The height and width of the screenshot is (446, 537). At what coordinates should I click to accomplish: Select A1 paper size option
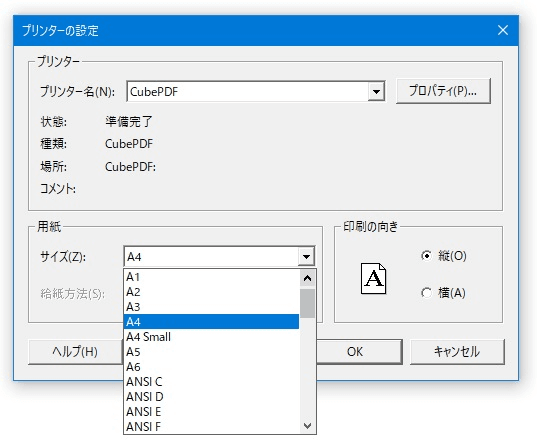pos(211,277)
